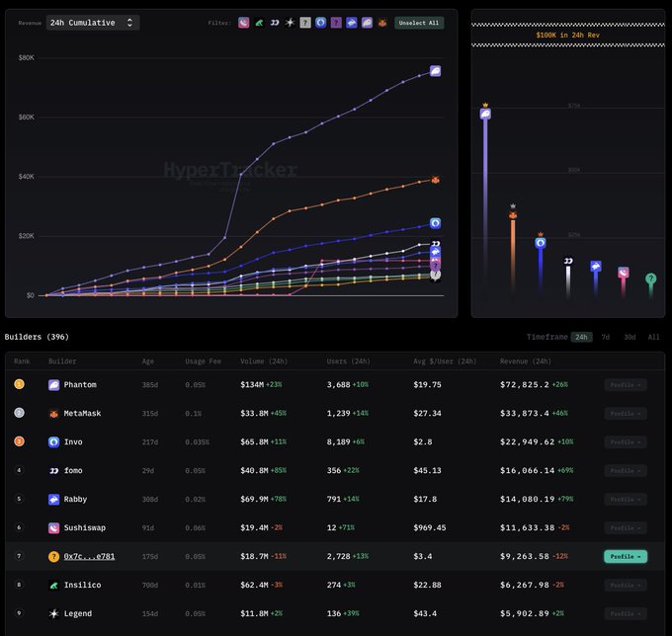
Task: Open Profile button in MetaMask row
Action: pos(626,413)
